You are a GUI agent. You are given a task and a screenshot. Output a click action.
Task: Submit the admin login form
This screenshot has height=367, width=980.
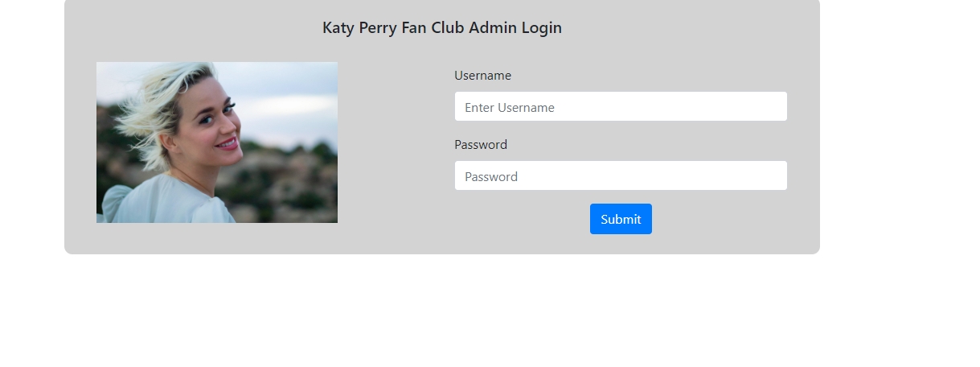pos(621,219)
